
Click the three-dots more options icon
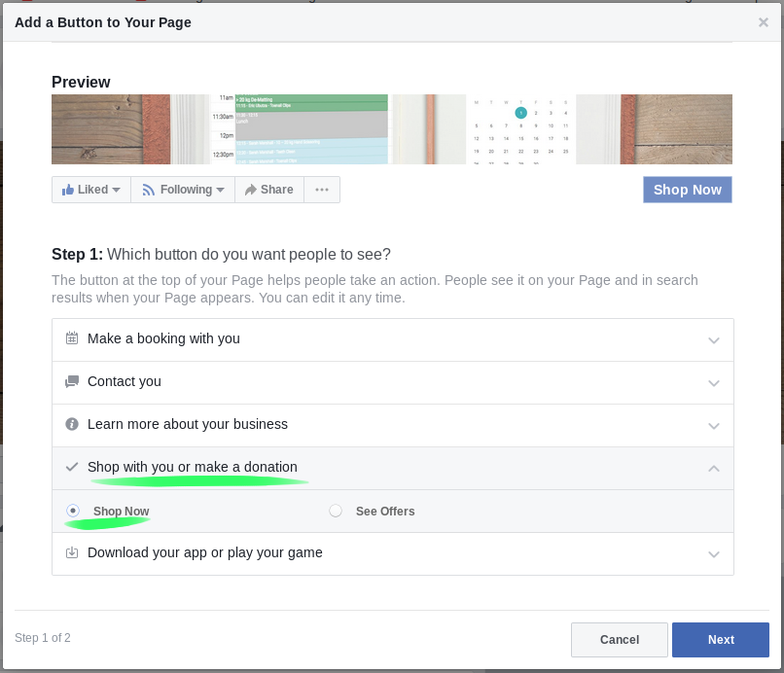[322, 190]
